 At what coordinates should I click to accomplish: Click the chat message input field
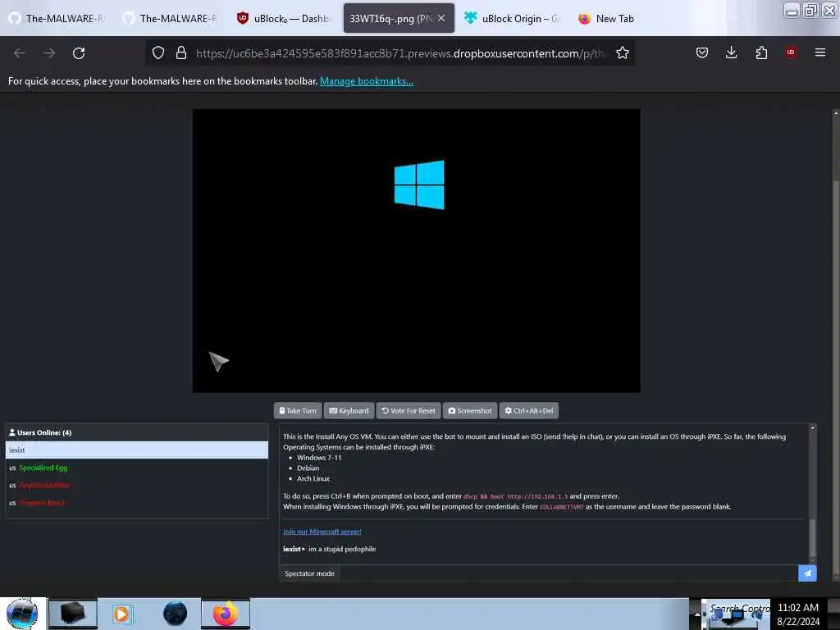pyautogui.click(x=569, y=573)
